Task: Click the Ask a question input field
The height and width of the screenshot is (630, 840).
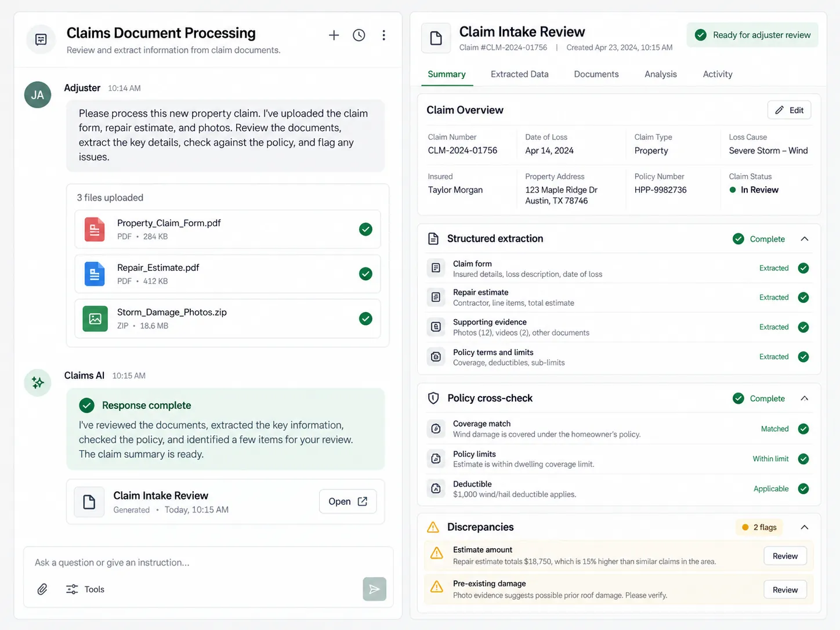Action: (208, 563)
